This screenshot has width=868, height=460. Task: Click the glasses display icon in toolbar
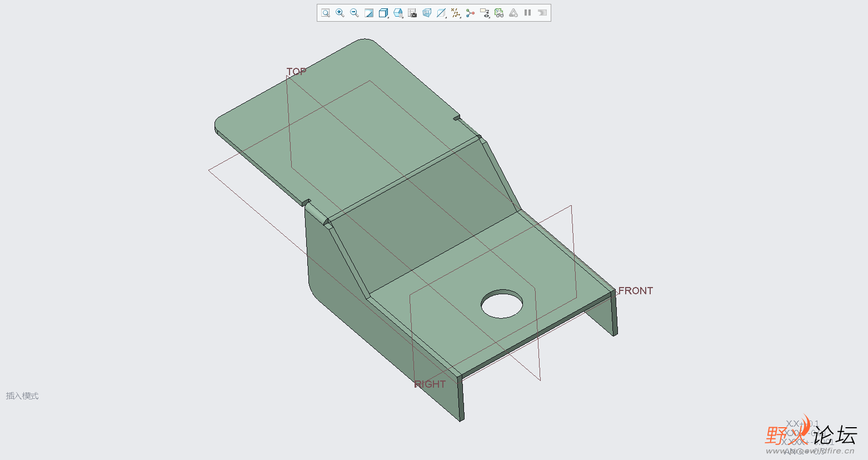(x=499, y=13)
